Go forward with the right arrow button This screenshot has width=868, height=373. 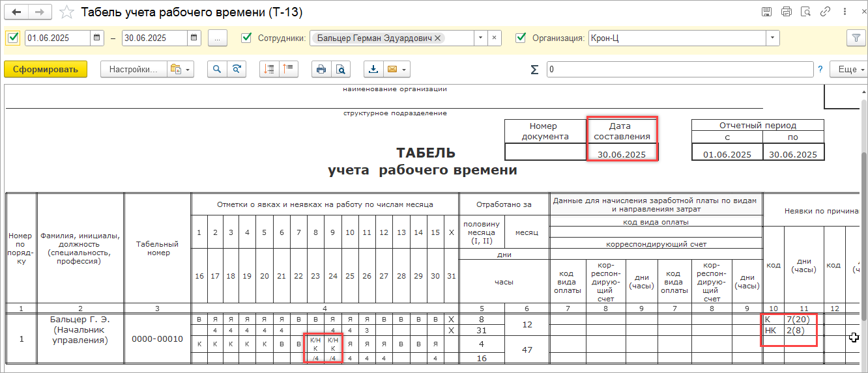(40, 12)
